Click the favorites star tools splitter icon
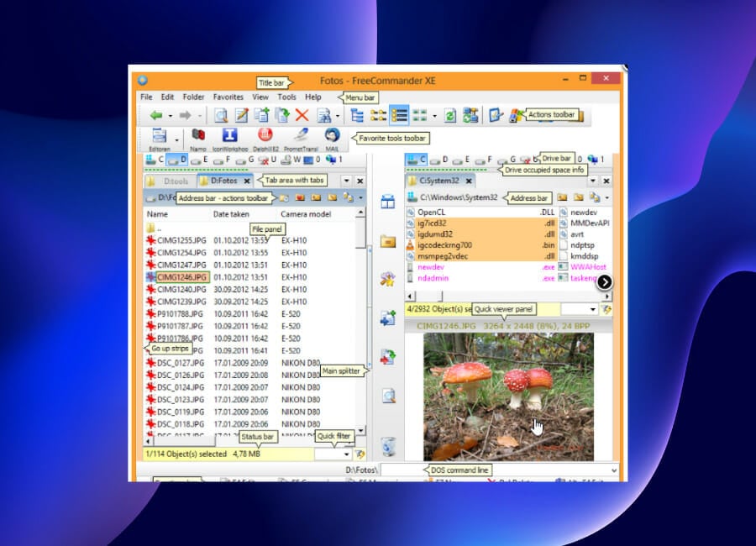This screenshot has width=756, height=546. [x=387, y=279]
